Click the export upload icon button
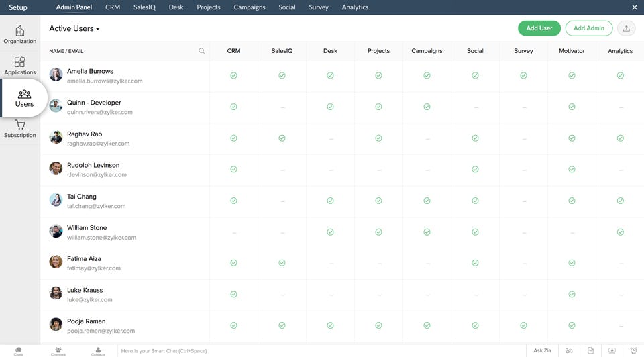The width and height of the screenshot is (644, 357). [x=626, y=28]
